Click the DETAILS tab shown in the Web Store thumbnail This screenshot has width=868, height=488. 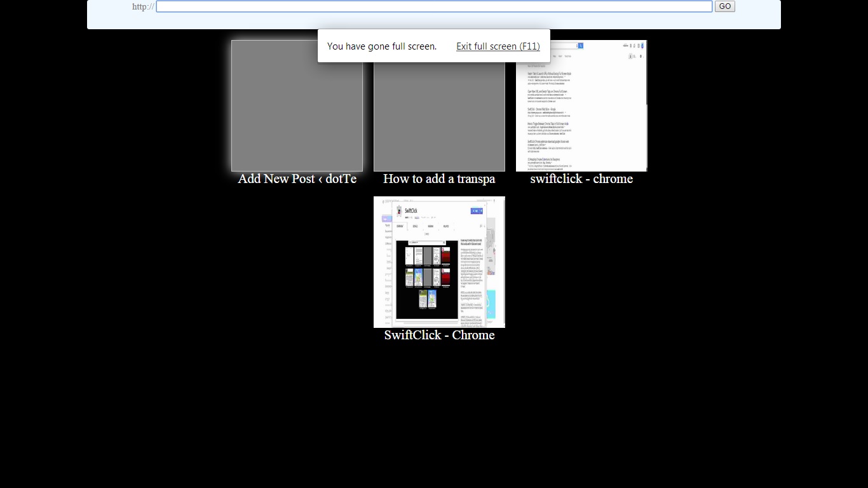coord(415,226)
